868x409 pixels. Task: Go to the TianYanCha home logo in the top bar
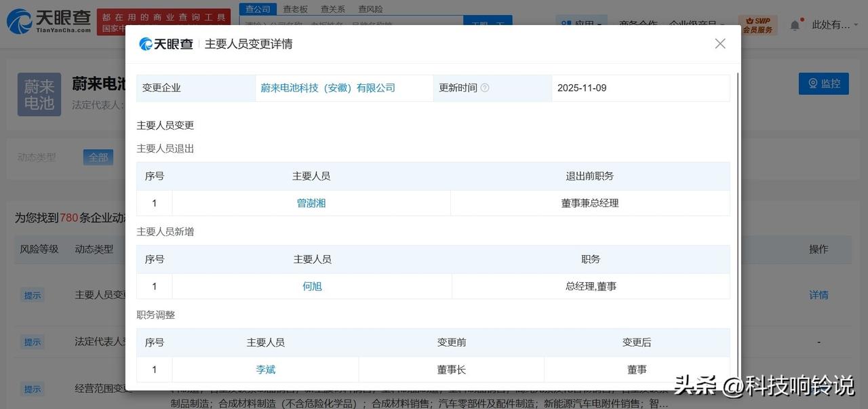tap(49, 21)
